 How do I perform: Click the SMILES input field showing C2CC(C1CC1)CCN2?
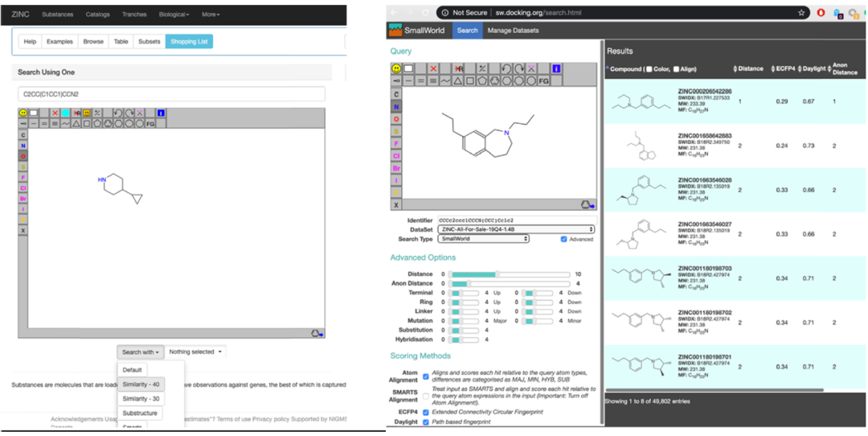(x=171, y=94)
